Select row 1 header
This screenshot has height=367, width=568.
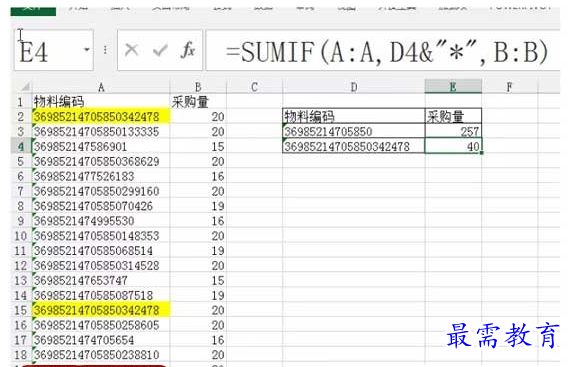(x=21, y=102)
